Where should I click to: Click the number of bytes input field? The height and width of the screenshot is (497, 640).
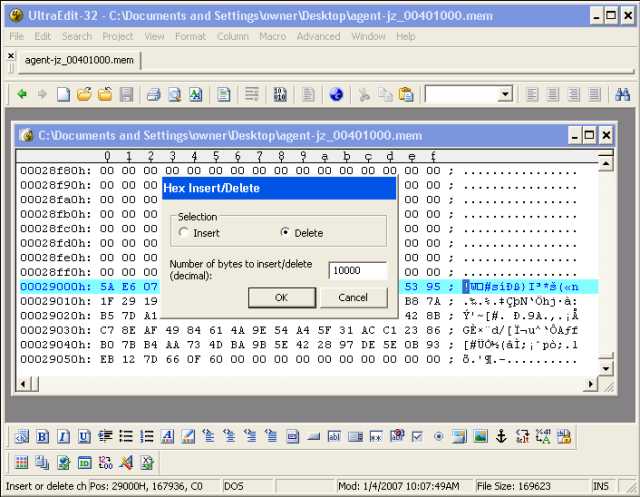click(x=358, y=271)
